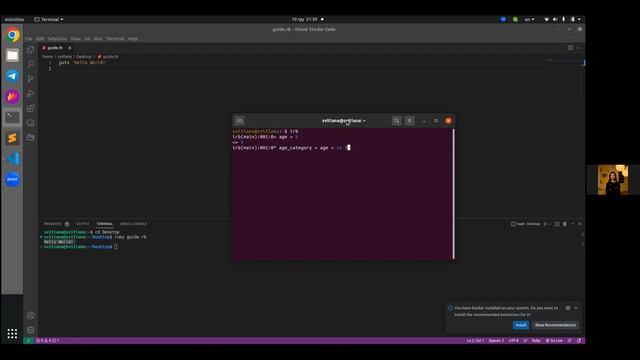Click the puts line in guide.rb editor
Viewport: 640px width, 360px height.
point(82,62)
